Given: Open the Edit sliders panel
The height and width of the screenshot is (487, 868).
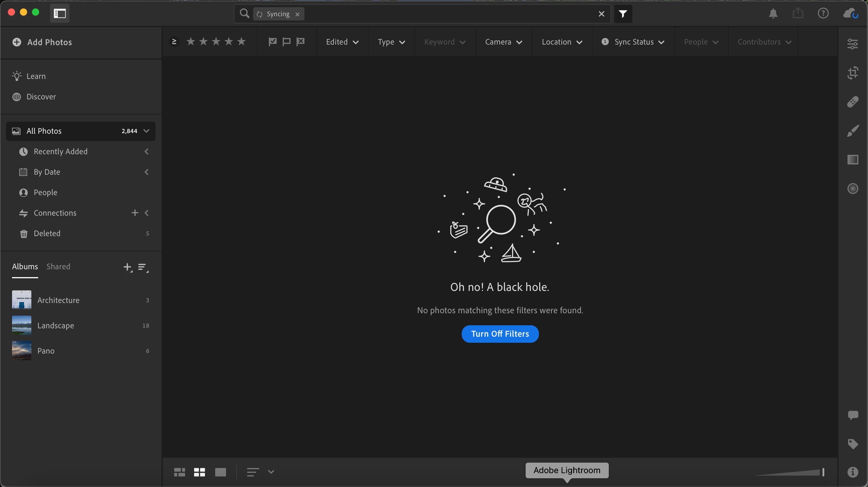Looking at the screenshot, I should click(853, 44).
